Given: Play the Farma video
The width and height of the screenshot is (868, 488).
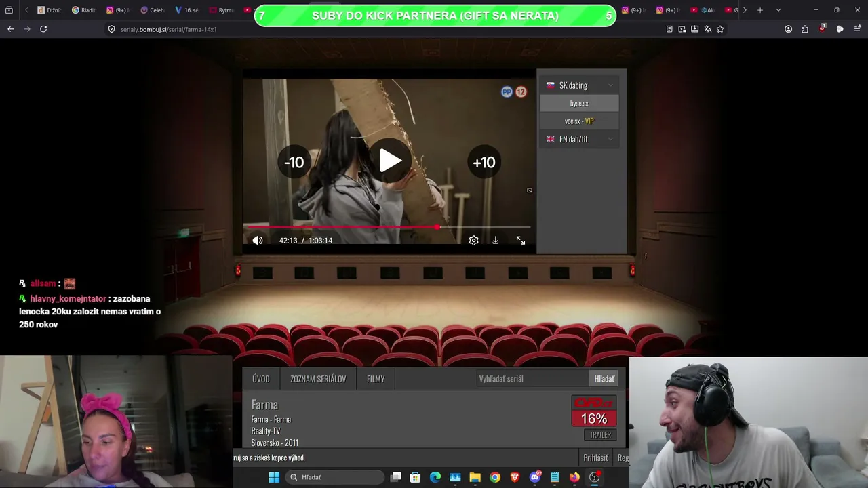Looking at the screenshot, I should pyautogui.click(x=390, y=161).
